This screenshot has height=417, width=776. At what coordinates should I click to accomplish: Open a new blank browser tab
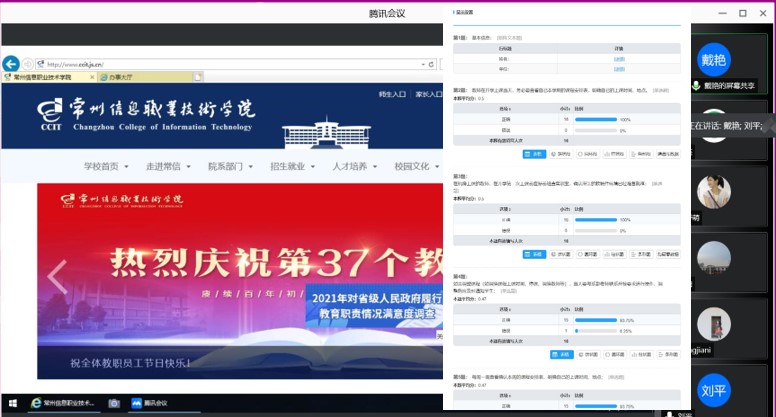198,77
